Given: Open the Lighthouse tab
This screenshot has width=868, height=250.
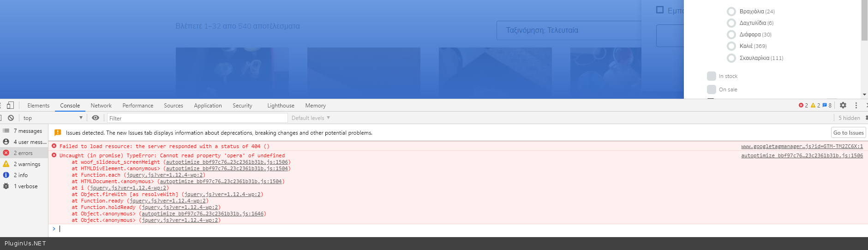Looking at the screenshot, I should tap(281, 106).
